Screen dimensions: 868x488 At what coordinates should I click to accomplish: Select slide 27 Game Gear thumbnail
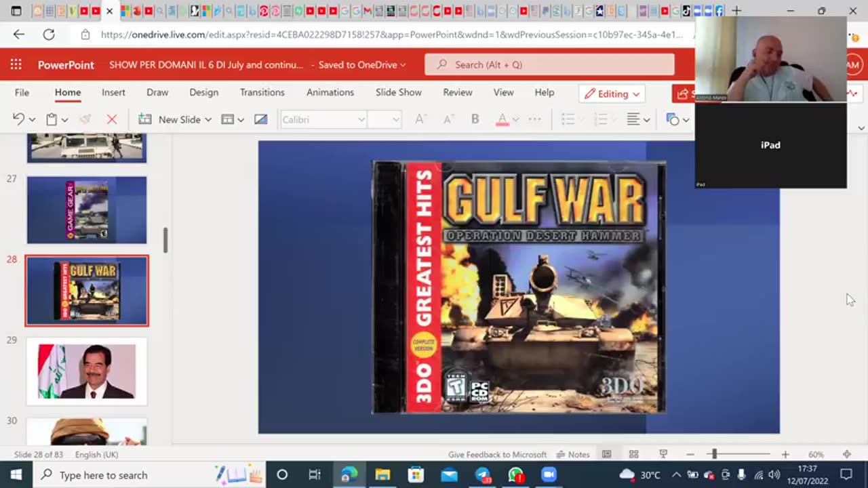87,209
